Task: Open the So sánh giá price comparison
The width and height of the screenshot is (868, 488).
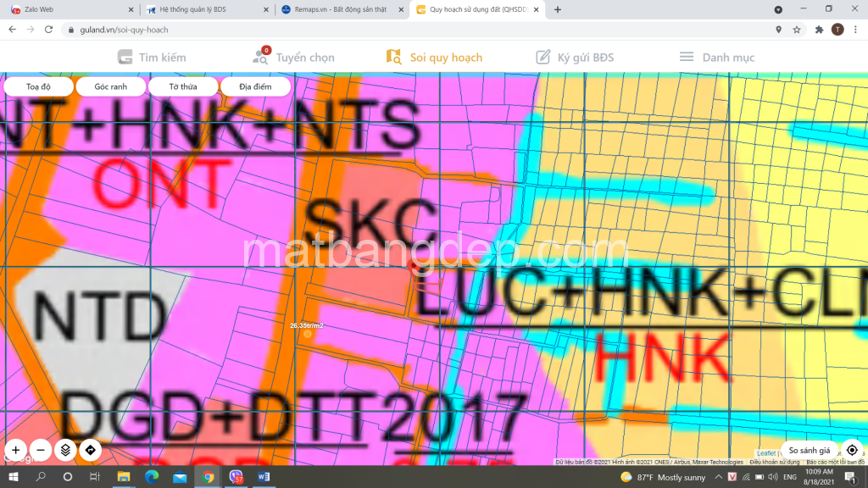Action: tap(809, 451)
